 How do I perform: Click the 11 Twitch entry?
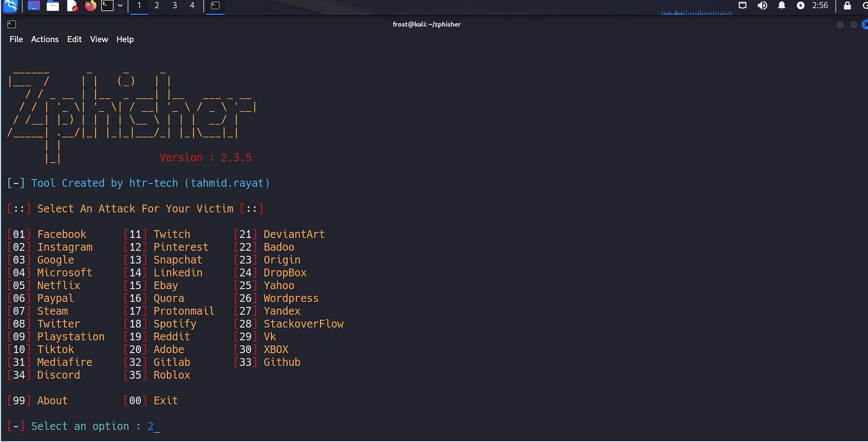pos(157,234)
